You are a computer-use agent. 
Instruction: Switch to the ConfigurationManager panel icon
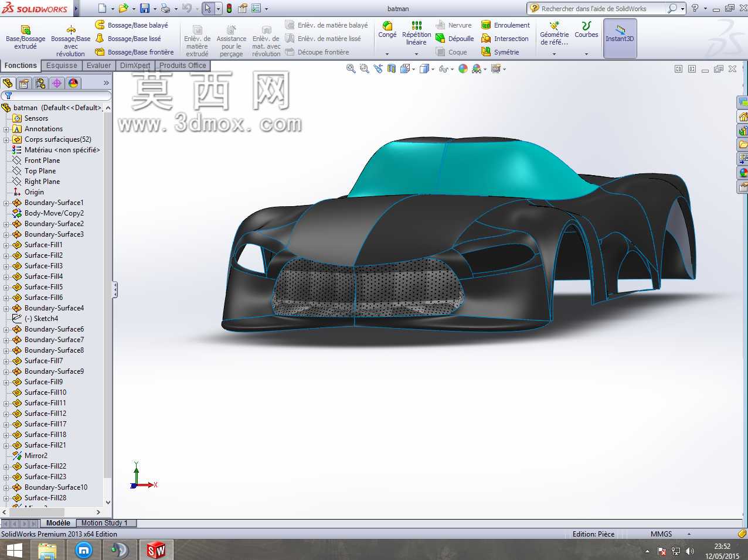[40, 83]
